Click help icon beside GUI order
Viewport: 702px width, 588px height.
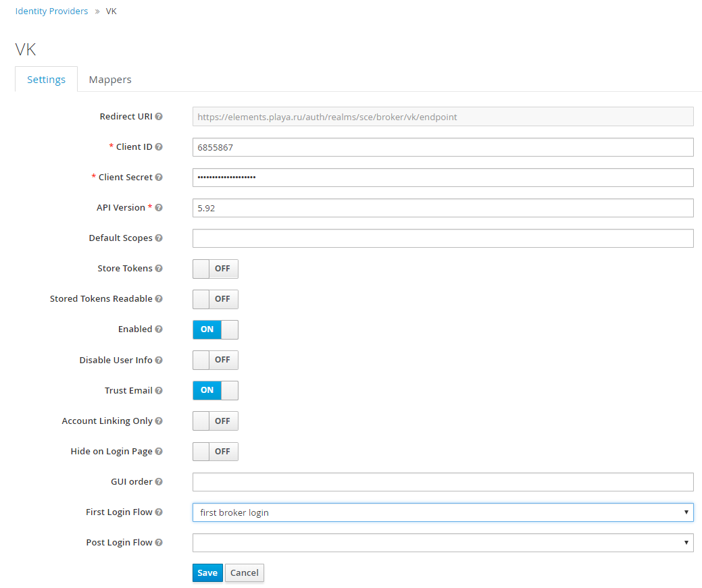(159, 482)
